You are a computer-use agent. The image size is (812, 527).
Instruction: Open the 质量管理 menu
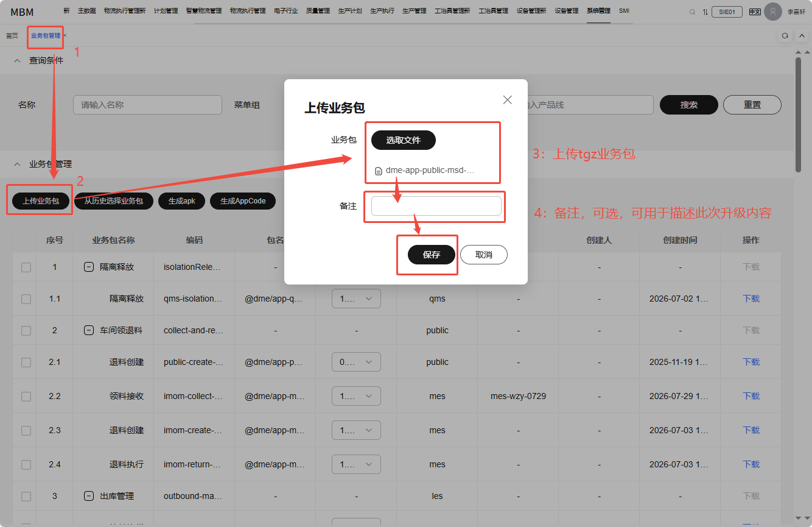tap(318, 11)
